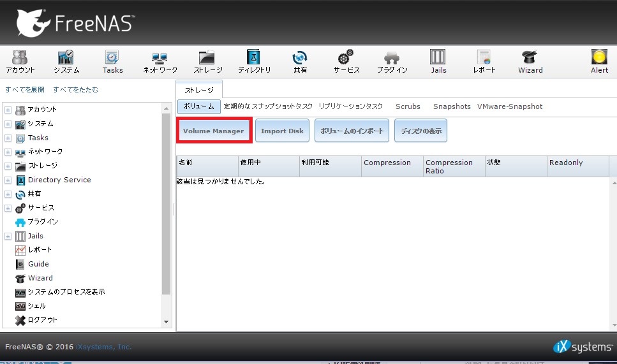Open the 共有 toolbar icon
617x364 pixels.
300,62
